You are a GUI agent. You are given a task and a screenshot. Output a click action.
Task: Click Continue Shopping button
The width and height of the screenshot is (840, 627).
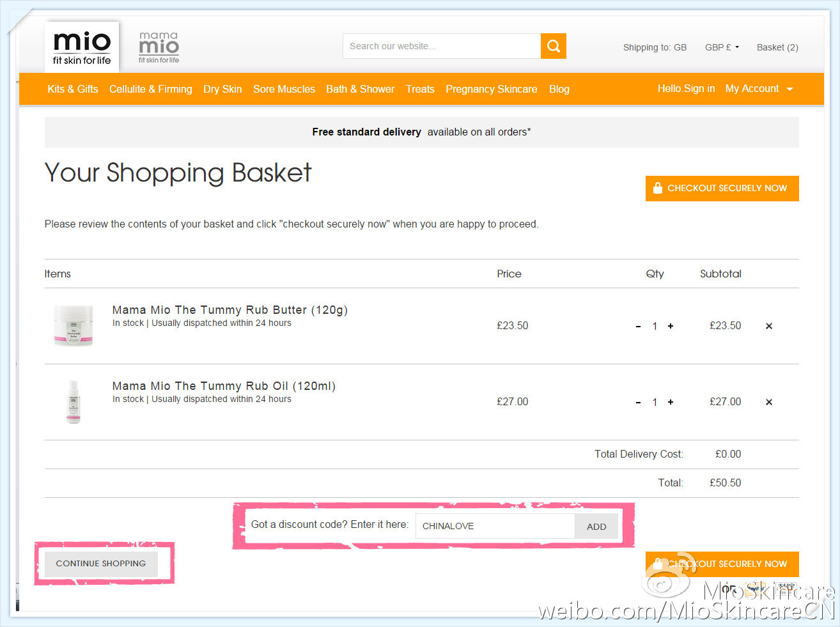[x=101, y=564]
